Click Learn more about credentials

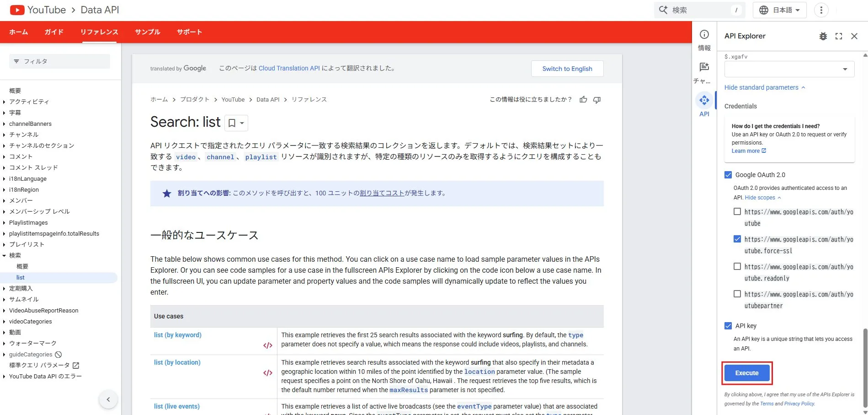click(x=749, y=151)
